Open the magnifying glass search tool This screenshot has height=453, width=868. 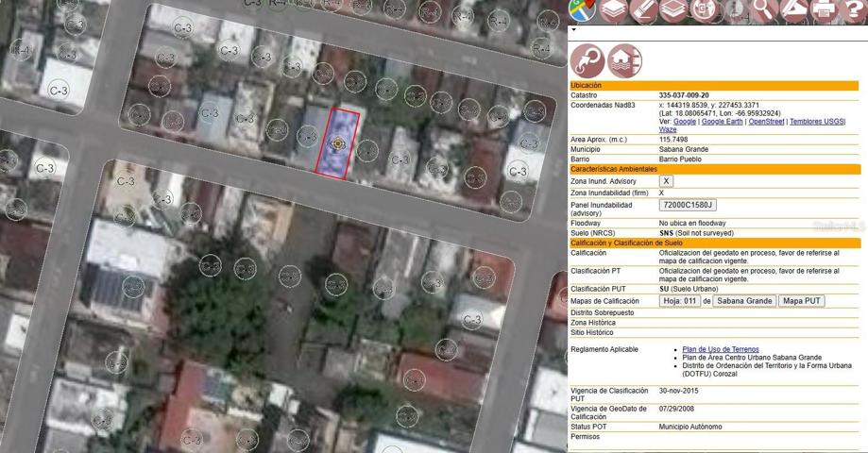coord(764,9)
